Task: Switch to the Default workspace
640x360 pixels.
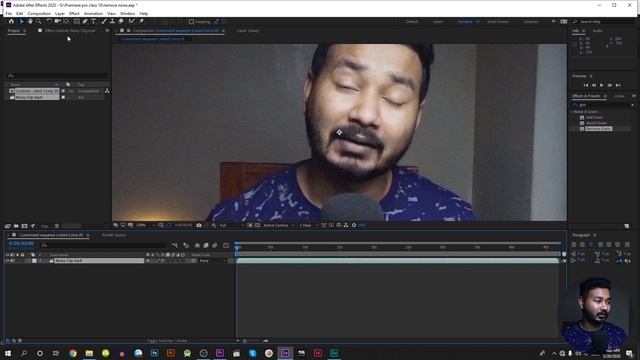Action: coord(412,22)
